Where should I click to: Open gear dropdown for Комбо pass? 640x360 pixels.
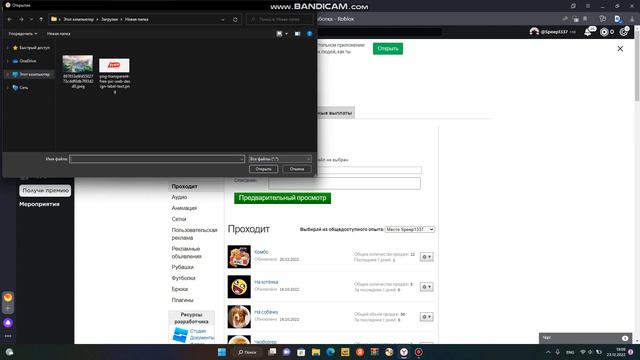tap(427, 257)
